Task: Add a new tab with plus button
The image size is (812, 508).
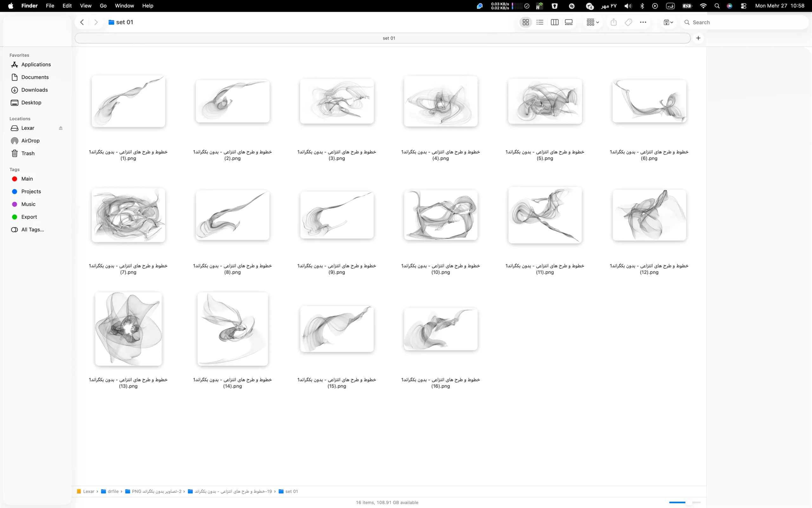Action: [698, 38]
